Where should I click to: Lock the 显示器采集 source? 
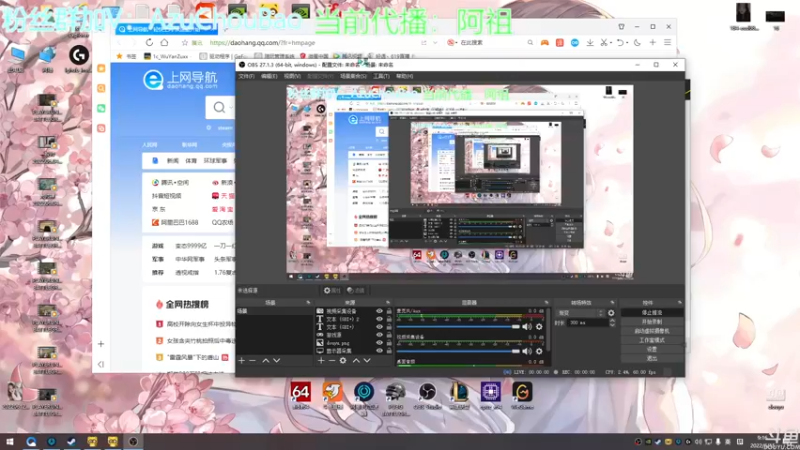coord(389,351)
